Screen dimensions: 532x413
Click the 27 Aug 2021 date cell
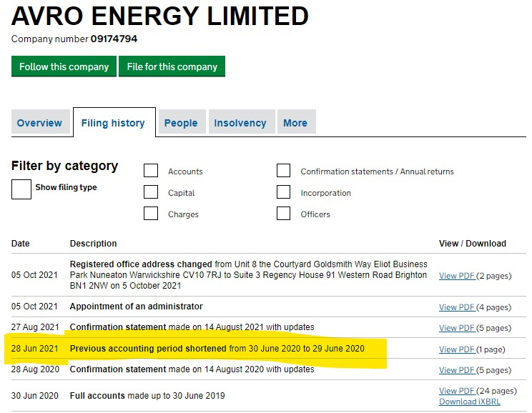pyautogui.click(x=35, y=327)
